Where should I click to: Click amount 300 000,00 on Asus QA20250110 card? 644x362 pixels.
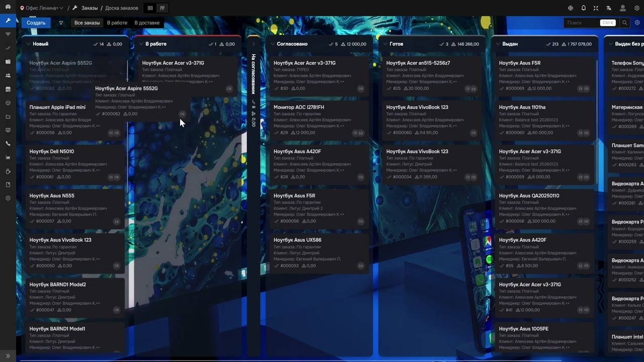[543, 221]
